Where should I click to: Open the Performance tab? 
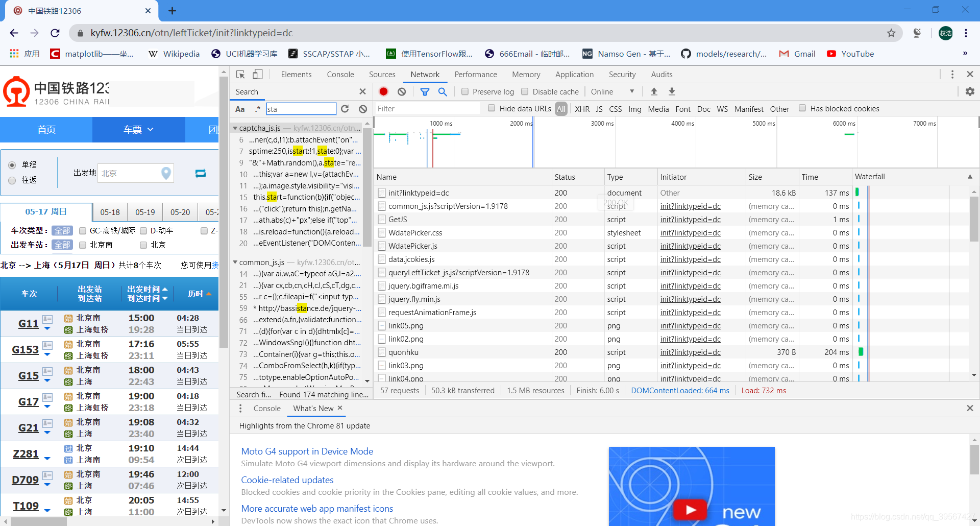[x=476, y=75]
